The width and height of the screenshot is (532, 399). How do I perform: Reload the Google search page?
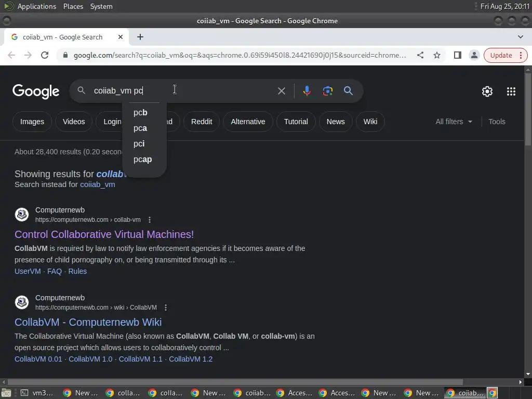pos(45,55)
